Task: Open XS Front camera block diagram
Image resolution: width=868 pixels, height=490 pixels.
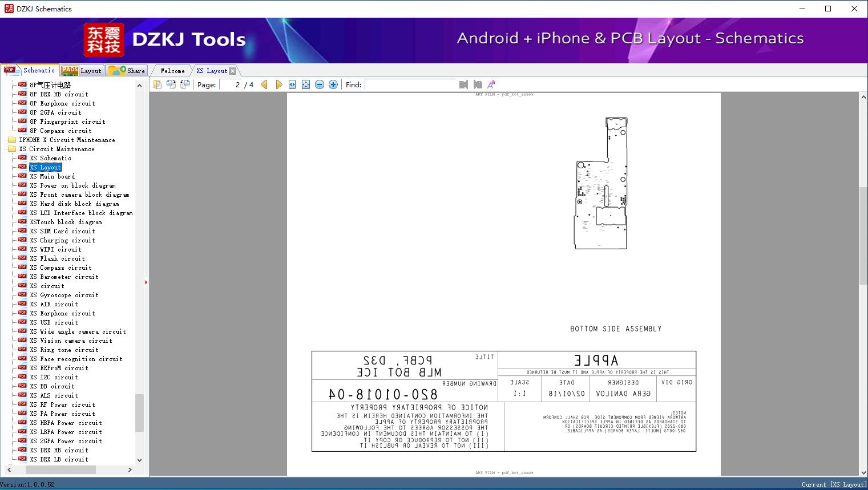Action: 79,195
